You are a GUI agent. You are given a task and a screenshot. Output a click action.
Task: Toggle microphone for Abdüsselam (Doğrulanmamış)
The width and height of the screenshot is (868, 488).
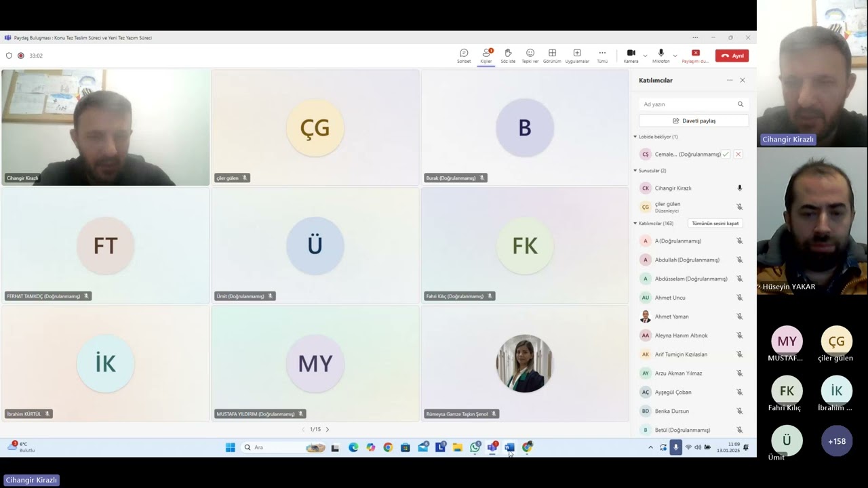[x=740, y=279]
